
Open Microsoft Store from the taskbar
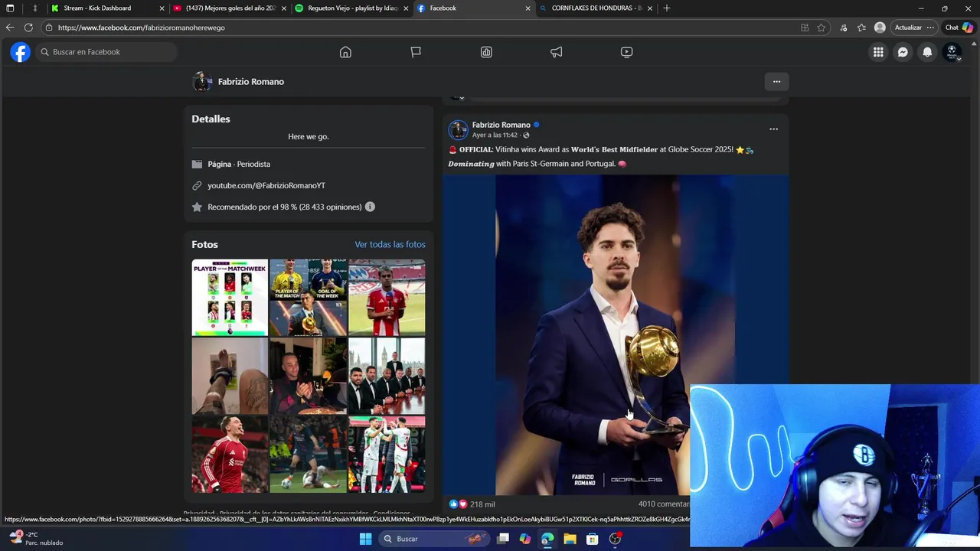[592, 539]
